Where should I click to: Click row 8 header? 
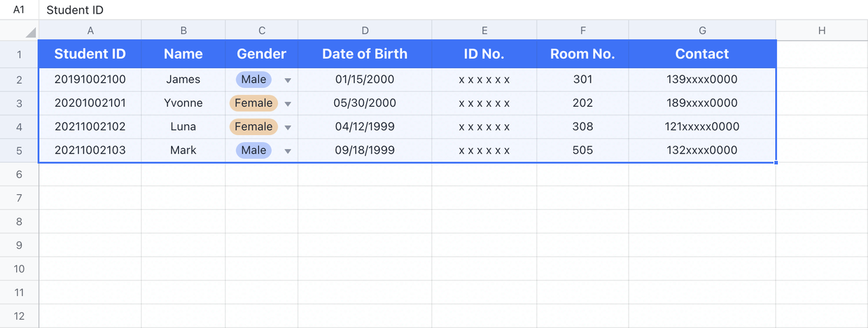19,221
